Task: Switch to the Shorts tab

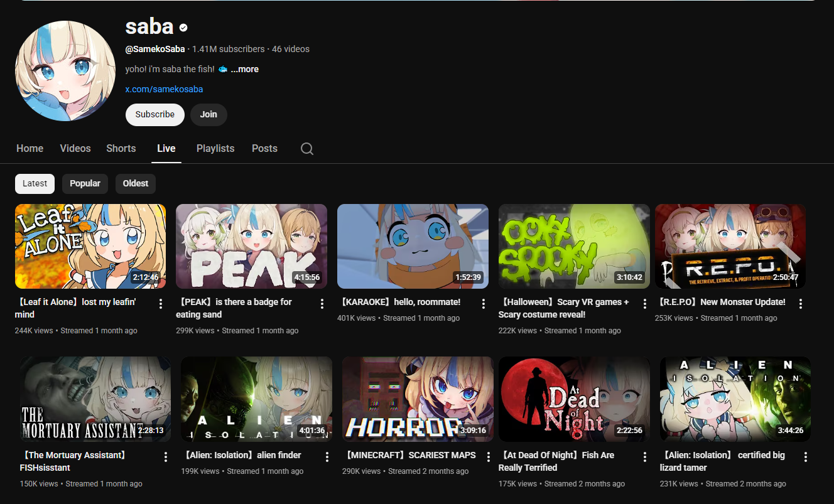Action: pos(121,149)
